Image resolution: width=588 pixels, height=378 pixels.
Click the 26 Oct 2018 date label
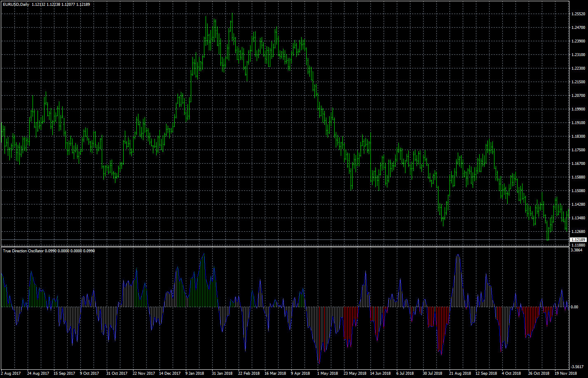(x=539, y=373)
